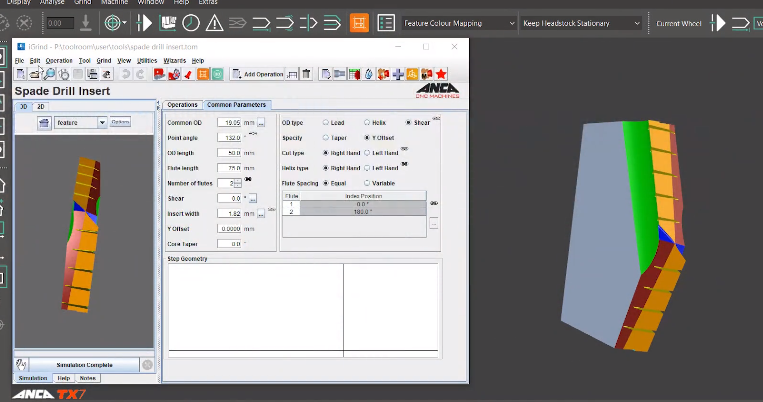Open the Help tab at bottom

[64, 378]
